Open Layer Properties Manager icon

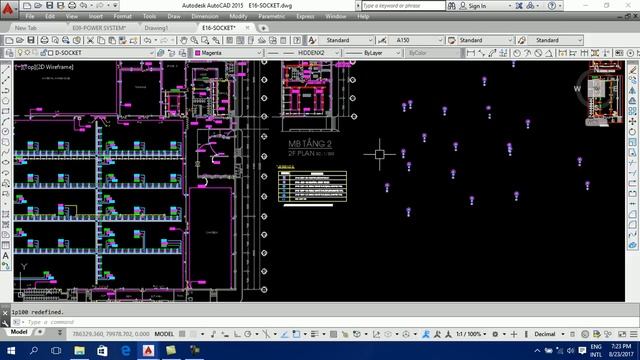coord(9,53)
